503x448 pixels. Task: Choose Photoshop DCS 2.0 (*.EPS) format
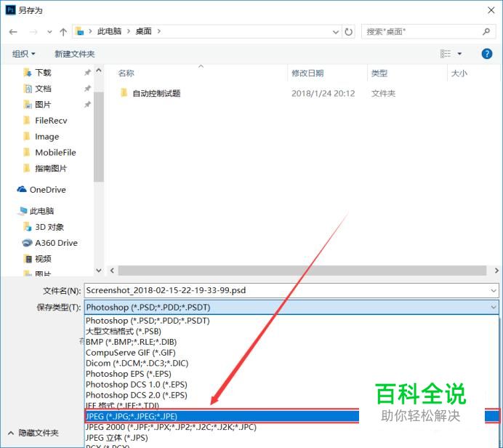click(137, 395)
